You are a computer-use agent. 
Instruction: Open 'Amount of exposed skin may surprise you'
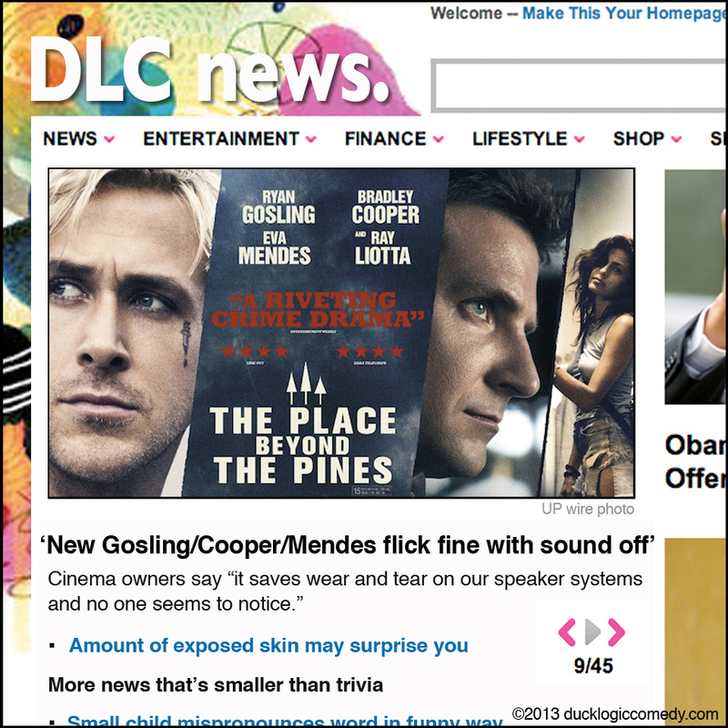pos(268,645)
